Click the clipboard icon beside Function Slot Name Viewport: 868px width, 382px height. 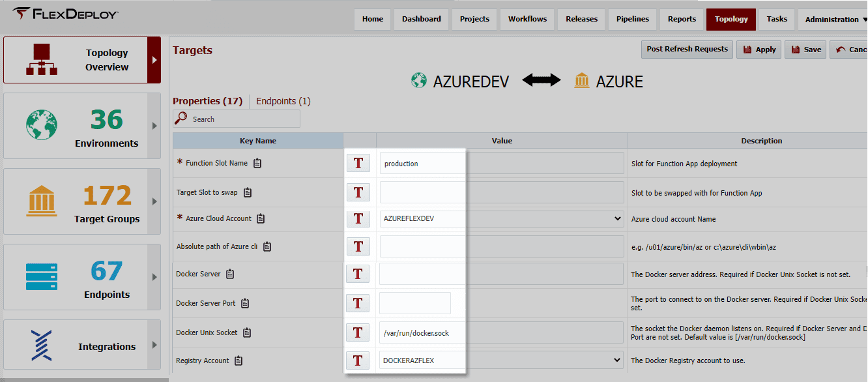coord(257,163)
